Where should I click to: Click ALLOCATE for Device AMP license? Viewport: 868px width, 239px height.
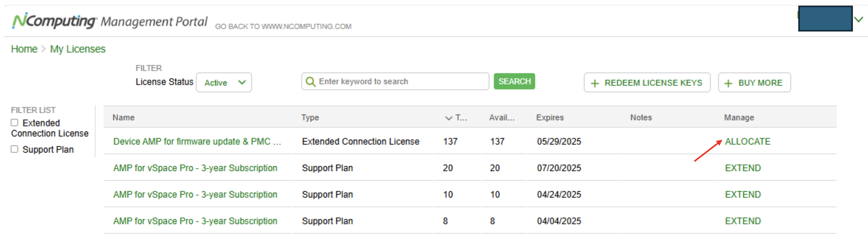[748, 142]
